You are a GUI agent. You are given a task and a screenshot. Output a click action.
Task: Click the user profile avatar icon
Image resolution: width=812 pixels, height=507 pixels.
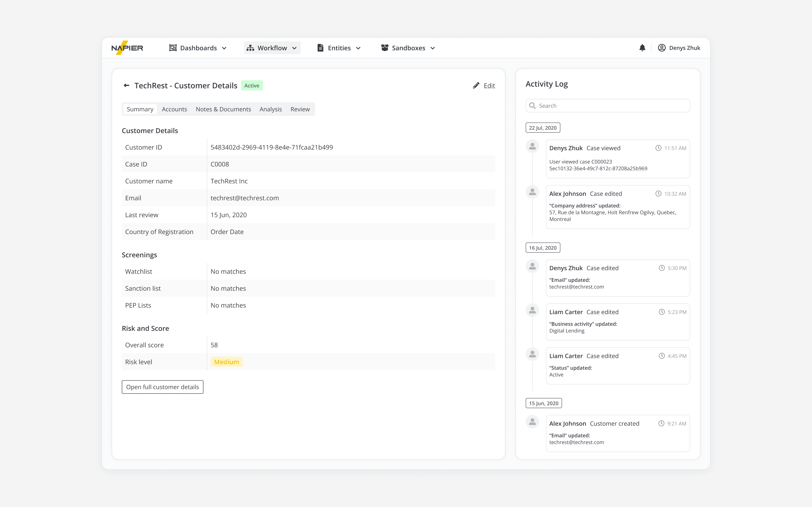661,48
